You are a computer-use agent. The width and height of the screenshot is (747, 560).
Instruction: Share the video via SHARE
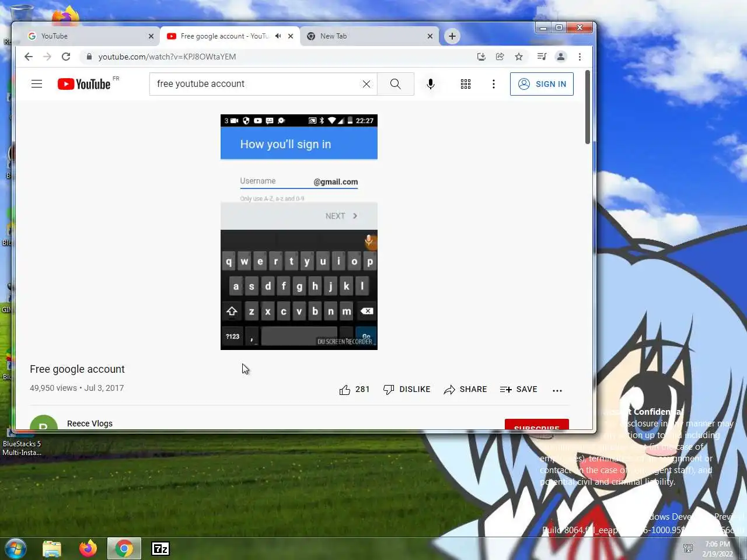(465, 390)
